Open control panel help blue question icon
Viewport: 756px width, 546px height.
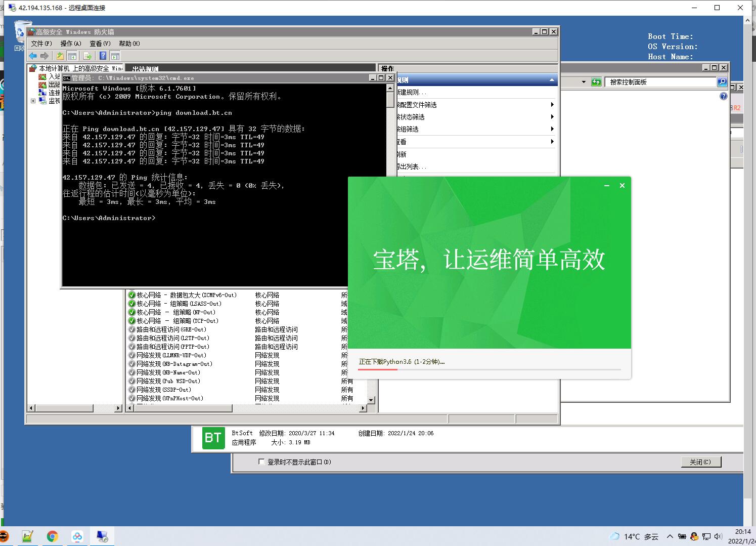[x=724, y=96]
